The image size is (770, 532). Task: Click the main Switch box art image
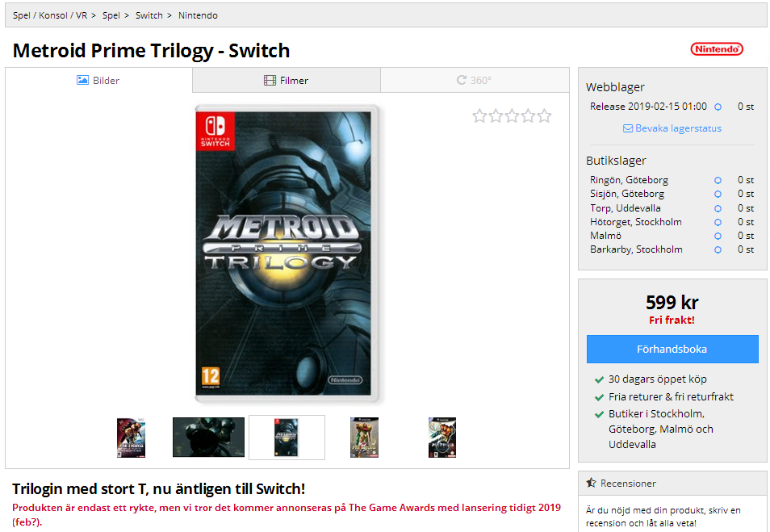pos(287,253)
